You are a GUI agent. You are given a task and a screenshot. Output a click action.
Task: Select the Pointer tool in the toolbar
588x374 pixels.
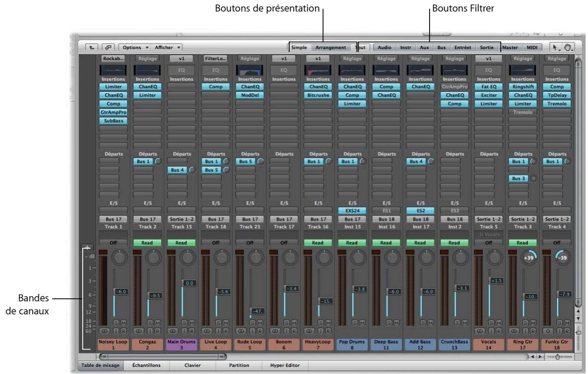pyautogui.click(x=555, y=47)
